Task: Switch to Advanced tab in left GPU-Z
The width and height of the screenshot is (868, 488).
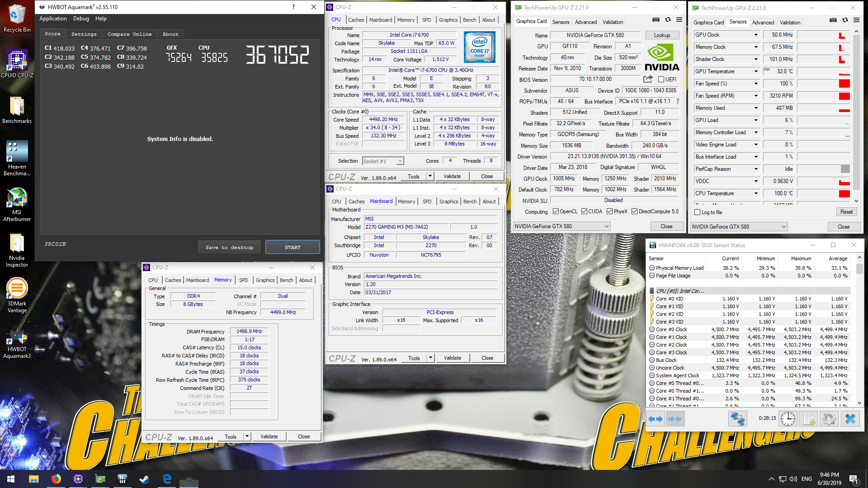Action: [x=586, y=22]
